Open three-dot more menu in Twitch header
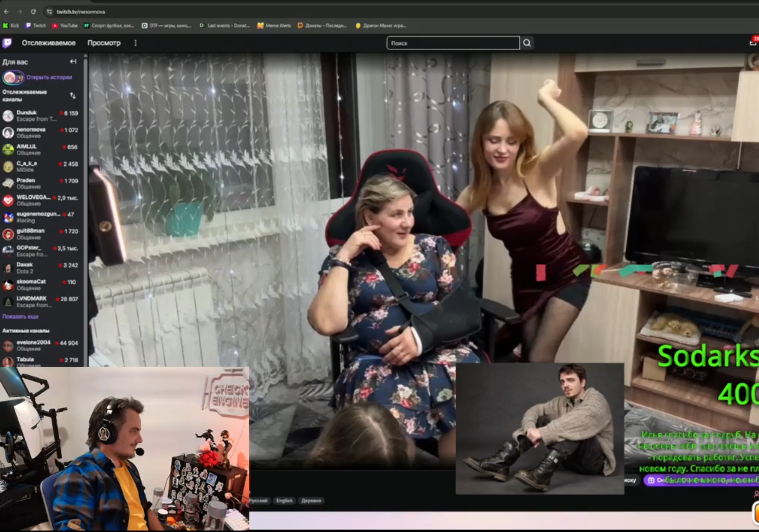This screenshot has width=759, height=532. pos(135,43)
